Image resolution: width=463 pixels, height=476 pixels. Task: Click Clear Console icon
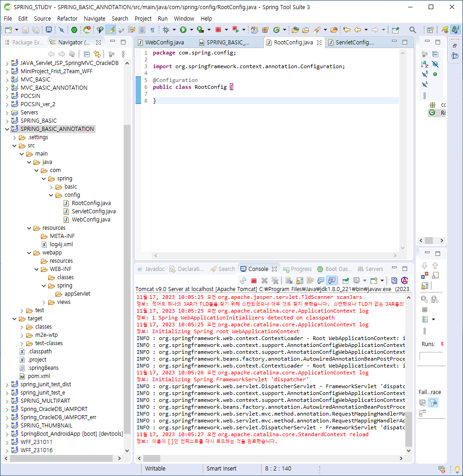click(289, 281)
